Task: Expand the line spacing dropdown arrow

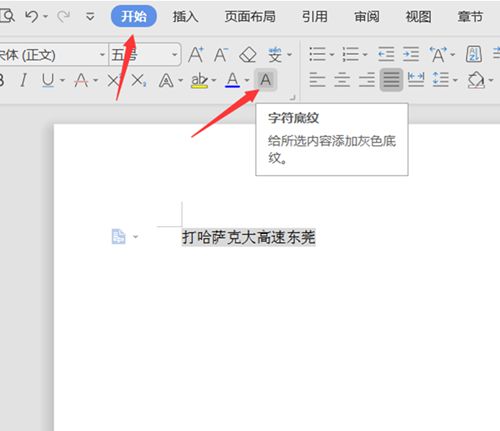Action: [x=455, y=80]
